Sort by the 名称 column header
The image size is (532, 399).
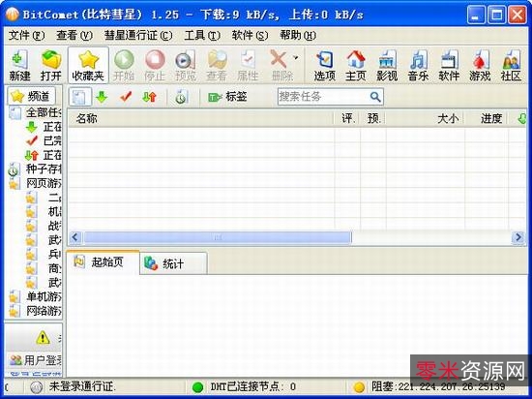coord(200,118)
